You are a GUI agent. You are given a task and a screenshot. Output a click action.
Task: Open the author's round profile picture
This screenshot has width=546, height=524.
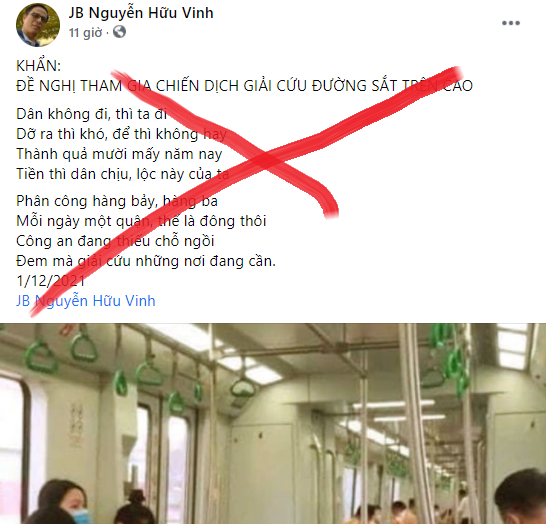[38, 25]
